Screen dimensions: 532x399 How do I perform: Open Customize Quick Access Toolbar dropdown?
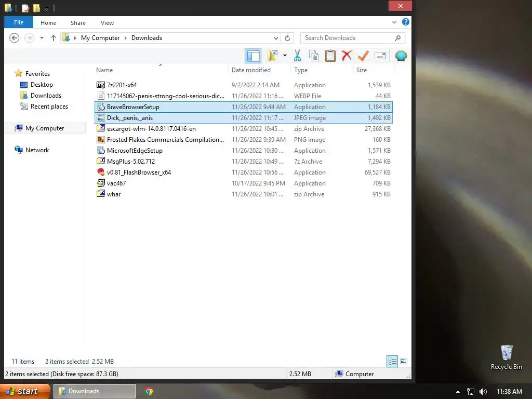(x=46, y=8)
